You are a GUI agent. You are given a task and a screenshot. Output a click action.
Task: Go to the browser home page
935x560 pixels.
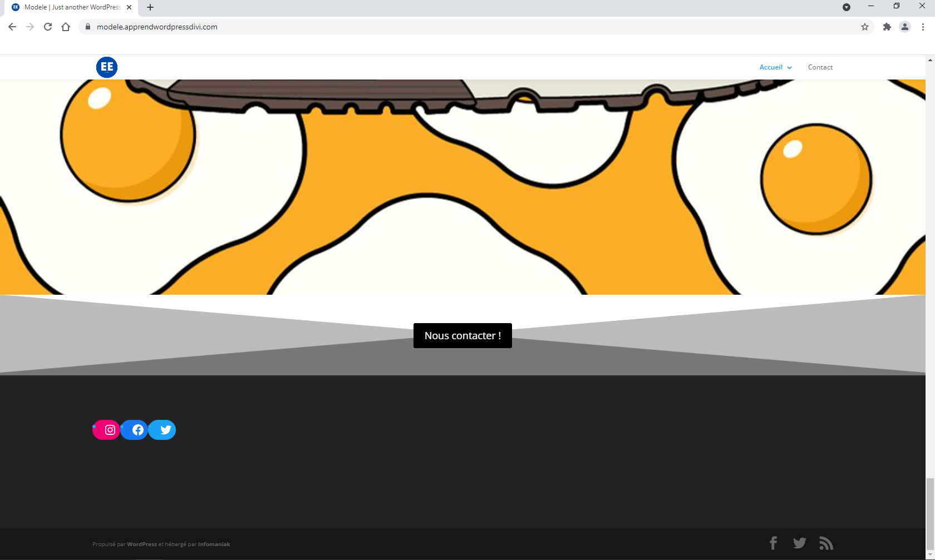point(66,27)
